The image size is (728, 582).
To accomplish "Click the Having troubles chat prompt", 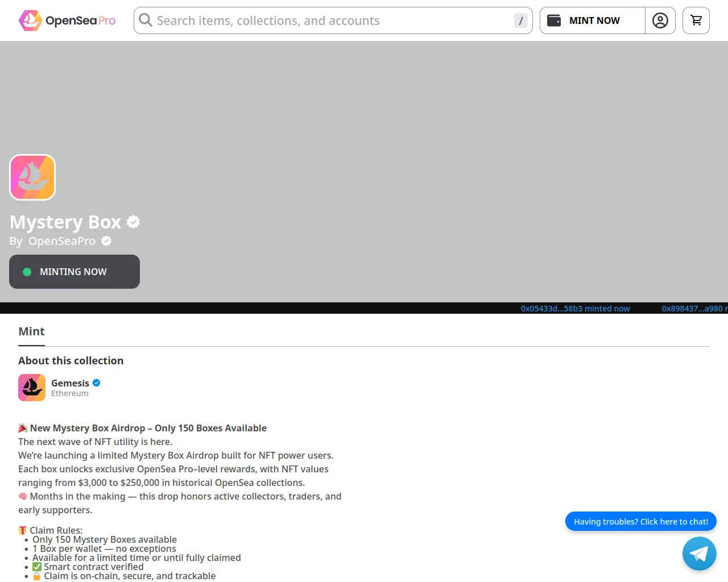I will click(641, 522).
